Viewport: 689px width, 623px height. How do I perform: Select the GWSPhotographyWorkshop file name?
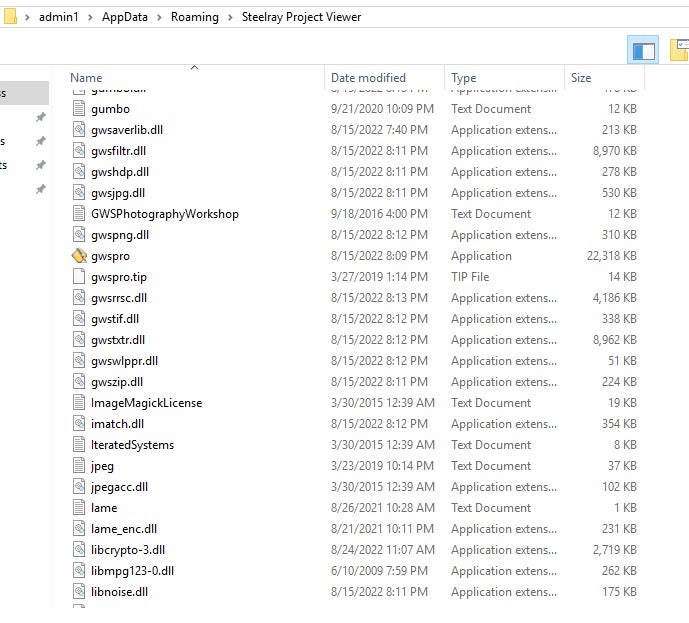pyautogui.click(x=164, y=214)
